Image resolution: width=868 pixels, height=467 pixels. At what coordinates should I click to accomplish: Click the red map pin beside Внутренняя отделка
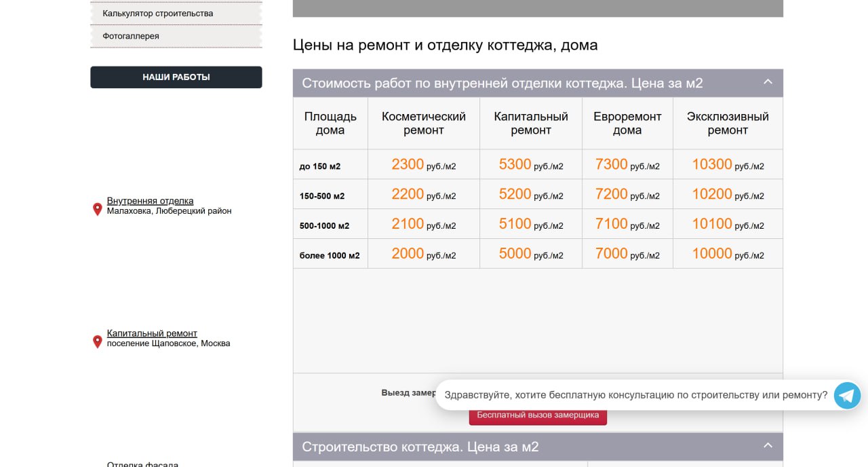pyautogui.click(x=97, y=209)
